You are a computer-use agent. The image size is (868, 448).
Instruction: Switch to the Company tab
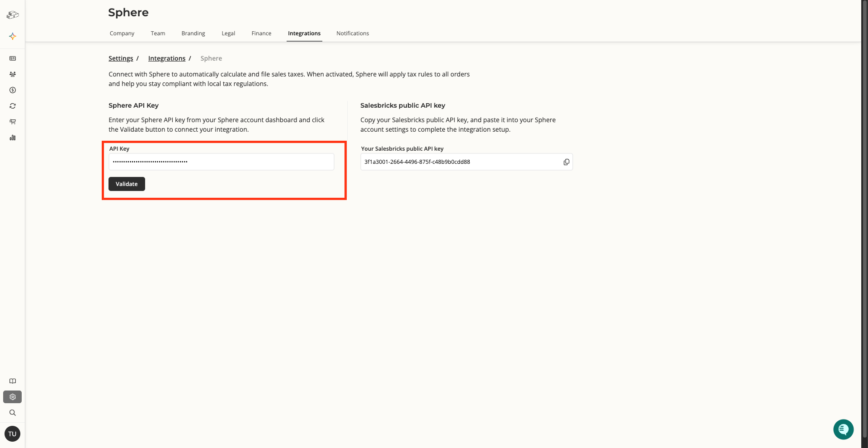tap(122, 33)
